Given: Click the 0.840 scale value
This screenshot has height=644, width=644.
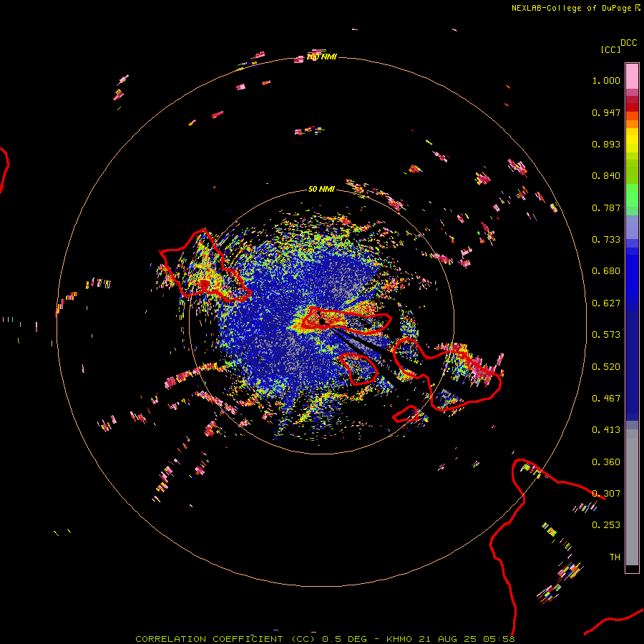Looking at the screenshot, I should 606,176.
